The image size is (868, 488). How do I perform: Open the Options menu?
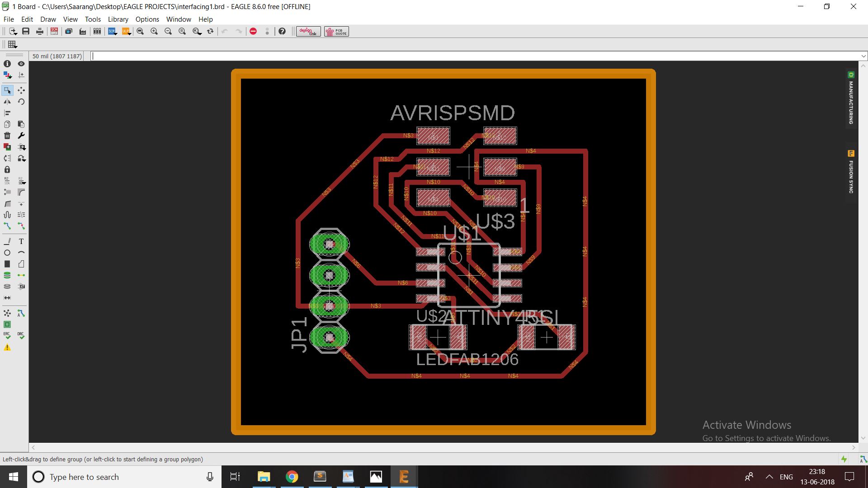(x=147, y=19)
